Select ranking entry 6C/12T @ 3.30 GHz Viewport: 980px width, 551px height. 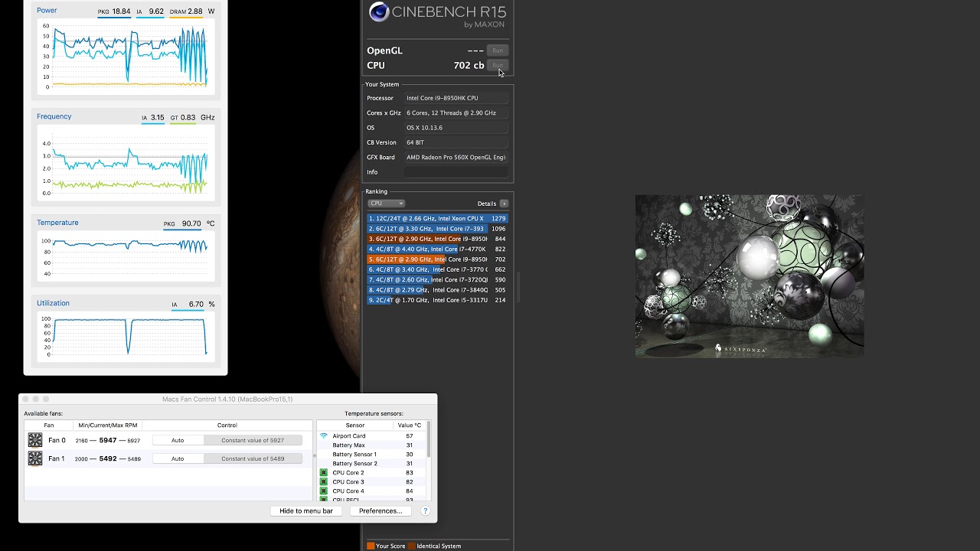[x=437, y=229]
